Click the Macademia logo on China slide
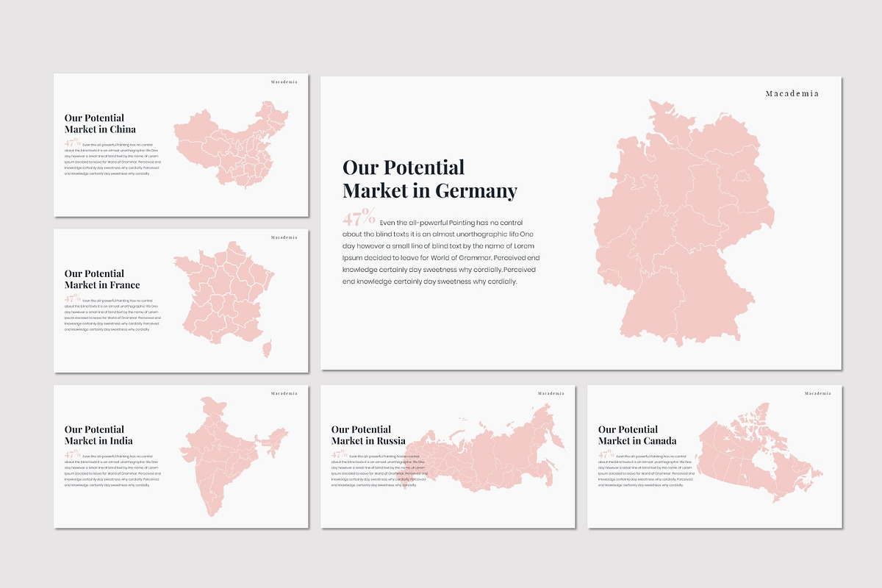 284,82
